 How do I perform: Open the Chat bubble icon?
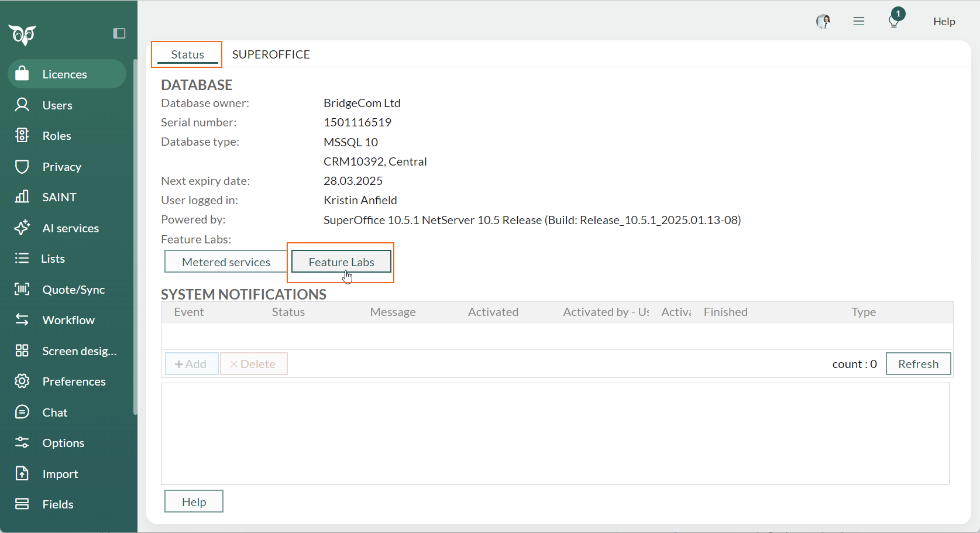coord(22,412)
